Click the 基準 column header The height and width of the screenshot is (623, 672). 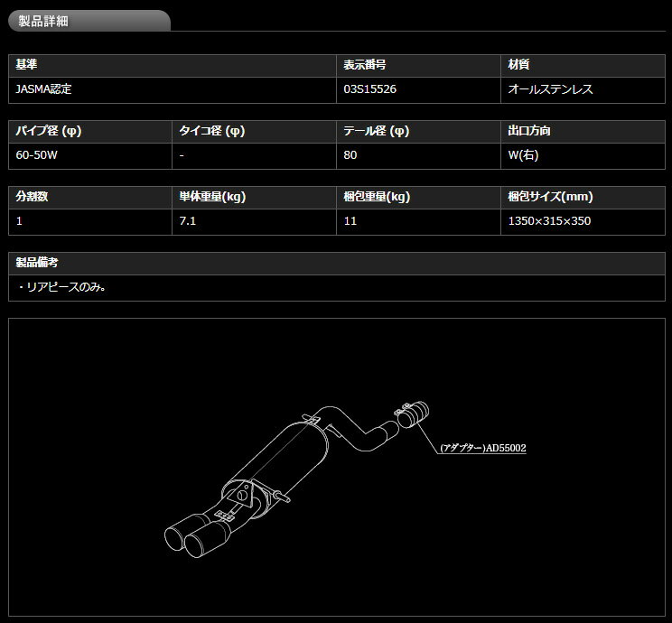coord(28,66)
